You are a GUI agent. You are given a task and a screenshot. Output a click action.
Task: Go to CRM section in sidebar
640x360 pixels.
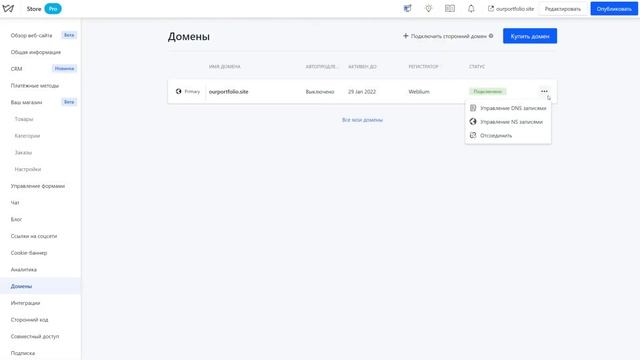tap(16, 69)
